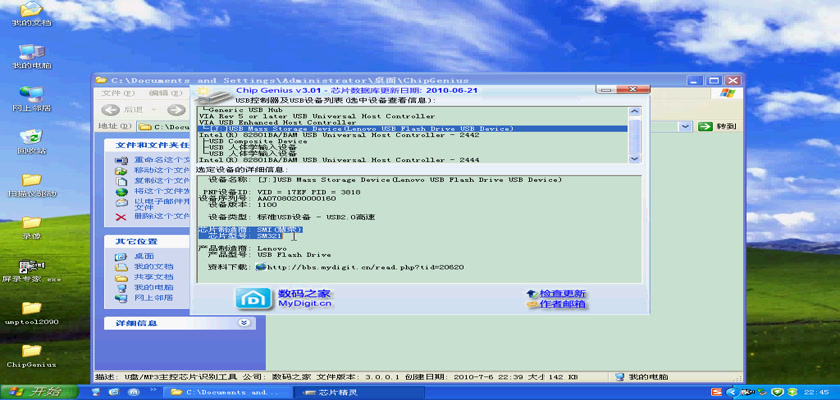The image size is (840, 400).
Task: Select Intel 82801BA/BAM Host Controller - 2442
Action: [x=412, y=135]
